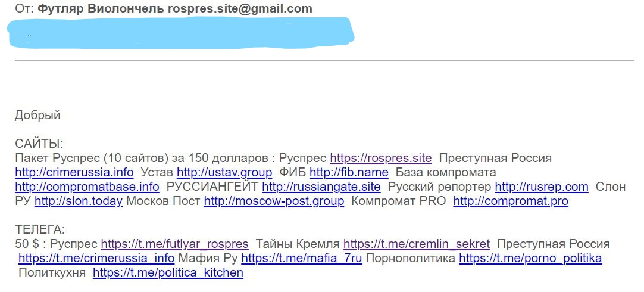Image resolution: width=644 pixels, height=292 pixels.
Task: Click the blue redacted recipient area
Action: [x=181, y=33]
